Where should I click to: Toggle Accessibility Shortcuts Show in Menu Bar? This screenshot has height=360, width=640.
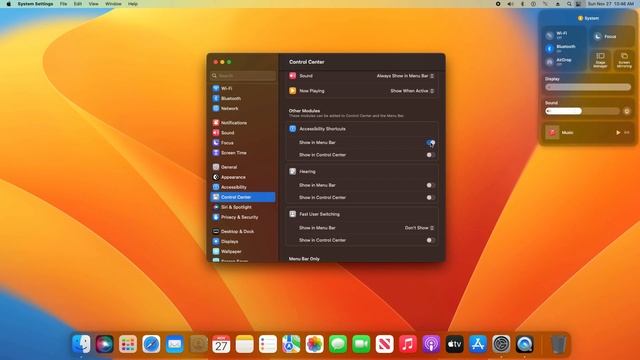[431, 142]
